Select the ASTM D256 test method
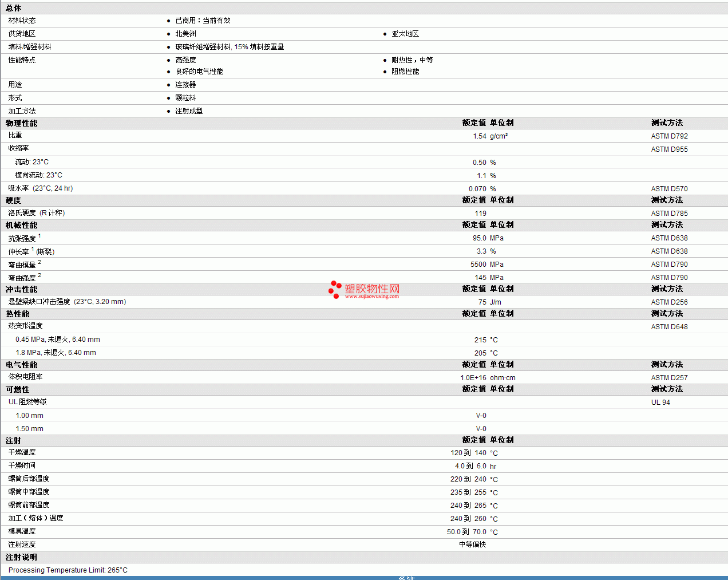The height and width of the screenshot is (580, 728). [670, 302]
